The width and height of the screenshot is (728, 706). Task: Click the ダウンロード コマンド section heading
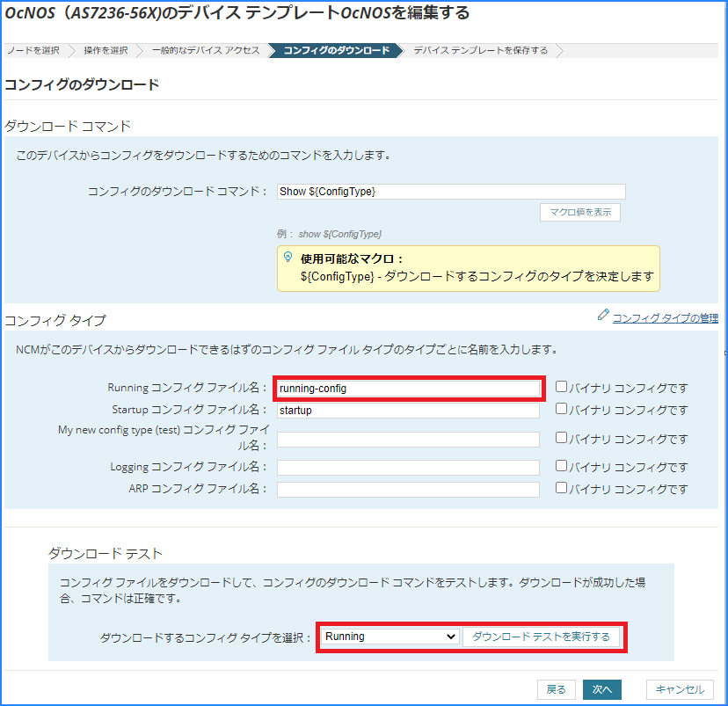(68, 126)
